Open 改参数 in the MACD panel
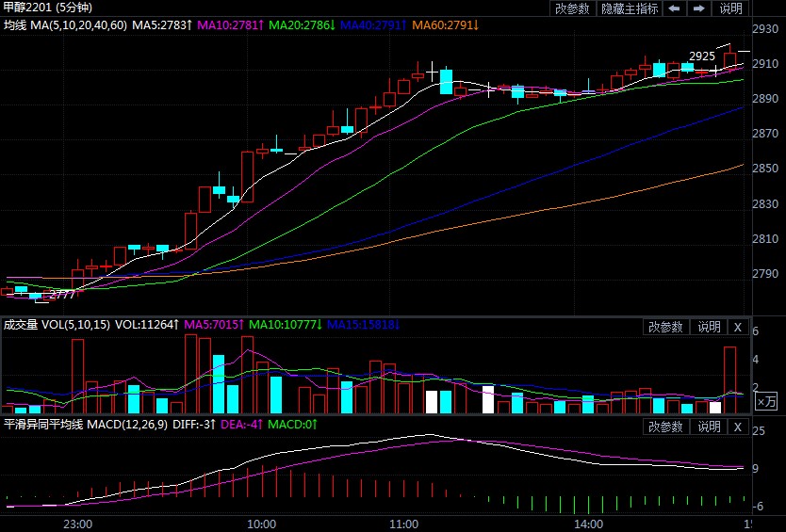786x532 pixels. coord(666,427)
